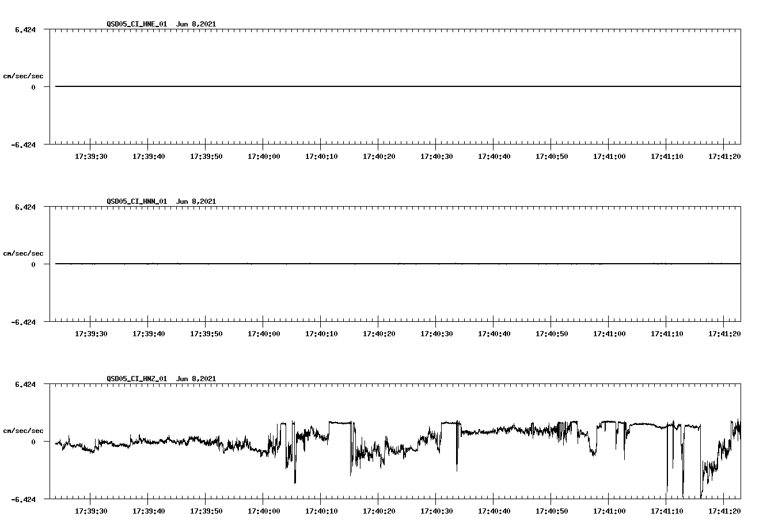Click the -6.424 lower limit on HNN plot
Viewport: 782px width, 532px height.
(24, 322)
